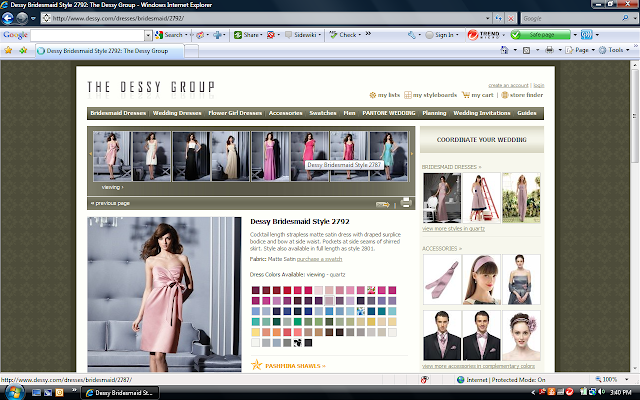Click the green Safe page indicator
640x400 pixels.
point(540,35)
